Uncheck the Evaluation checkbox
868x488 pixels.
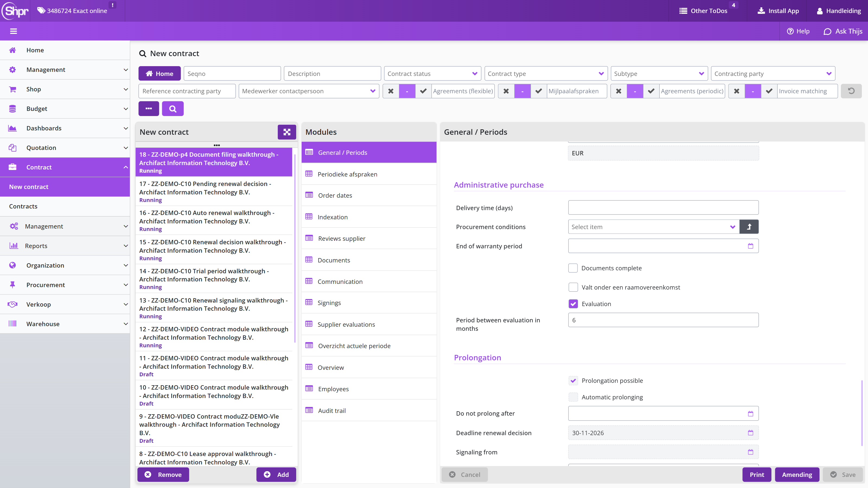click(573, 304)
